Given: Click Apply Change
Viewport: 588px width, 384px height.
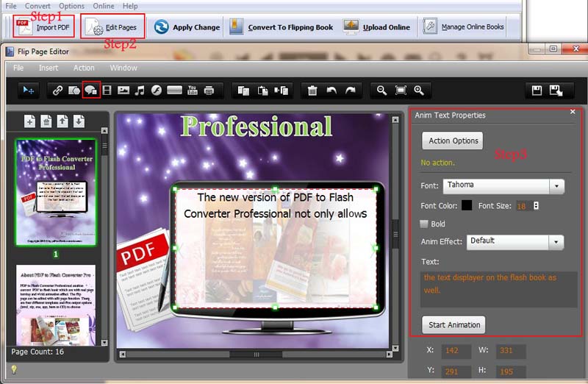Looking at the screenshot, I should pyautogui.click(x=187, y=27).
